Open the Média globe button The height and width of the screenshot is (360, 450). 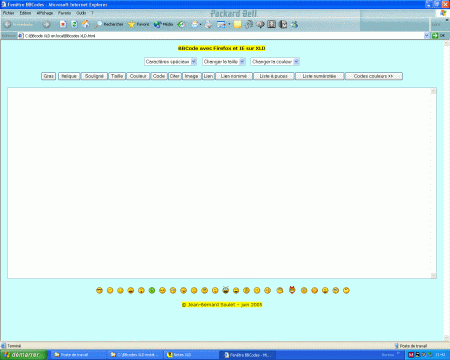click(163, 24)
